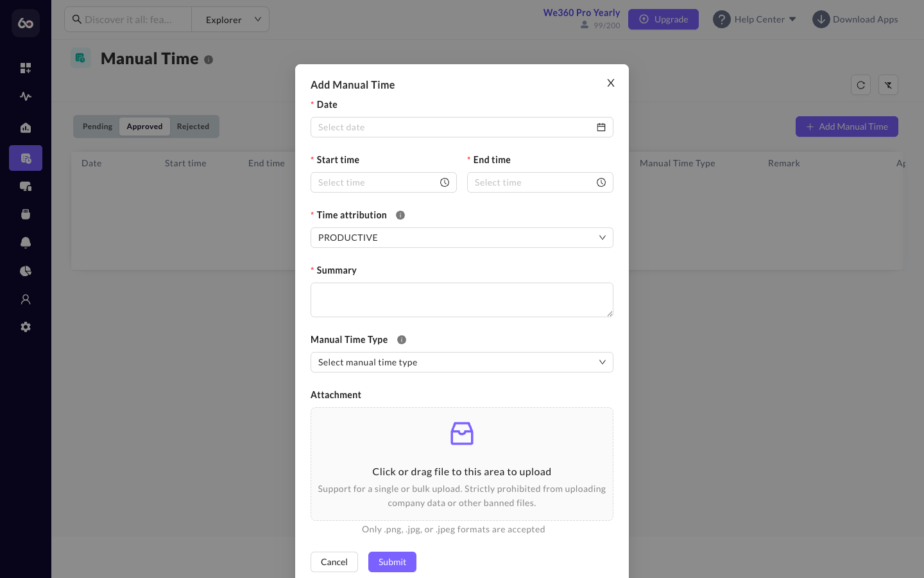Open the Select manual time type dropdown
The width and height of the screenshot is (924, 578).
click(462, 362)
